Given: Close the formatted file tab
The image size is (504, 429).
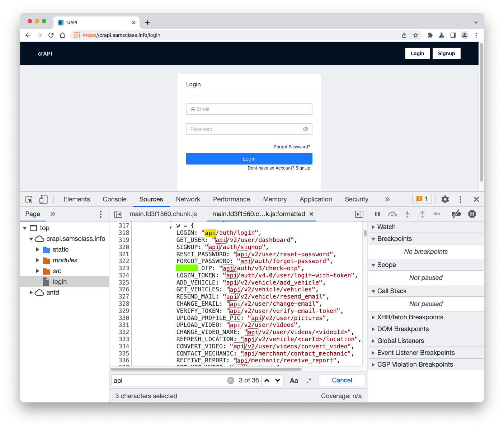Looking at the screenshot, I should point(311,214).
